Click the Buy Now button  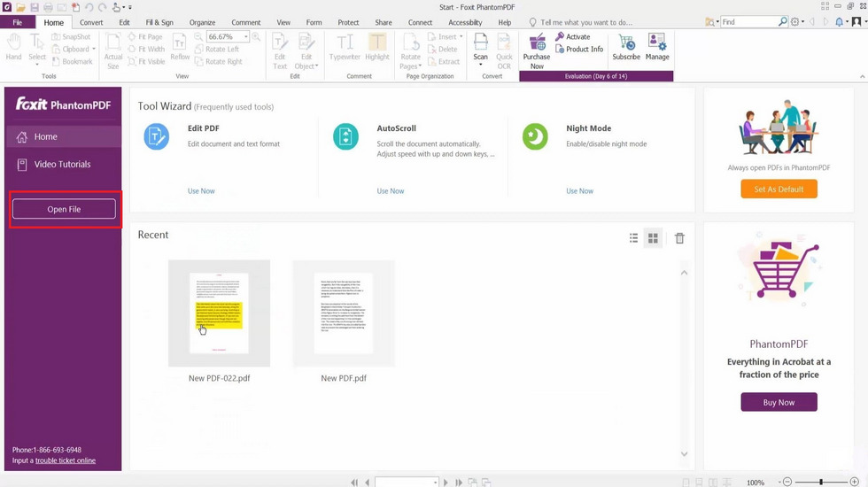[x=779, y=402]
